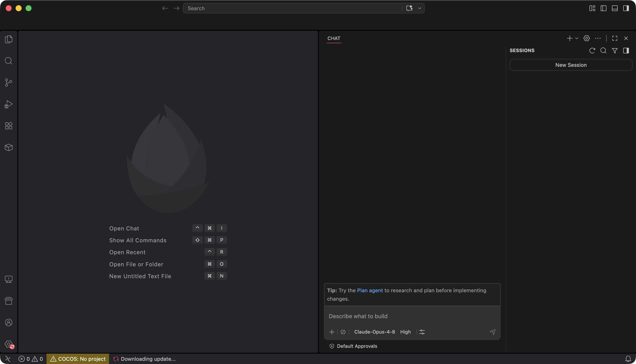Open the Extensions view
This screenshot has width=636, height=364.
8,126
